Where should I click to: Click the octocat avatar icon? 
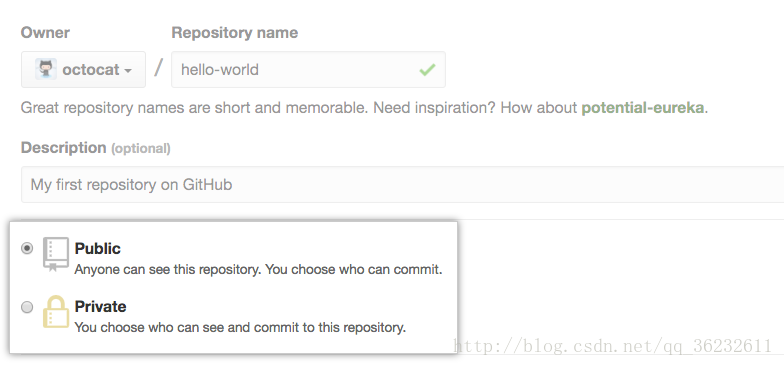46,69
